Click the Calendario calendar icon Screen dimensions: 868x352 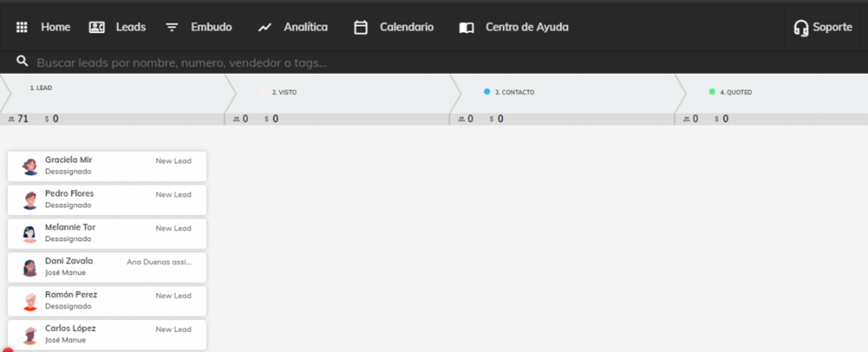(361, 27)
